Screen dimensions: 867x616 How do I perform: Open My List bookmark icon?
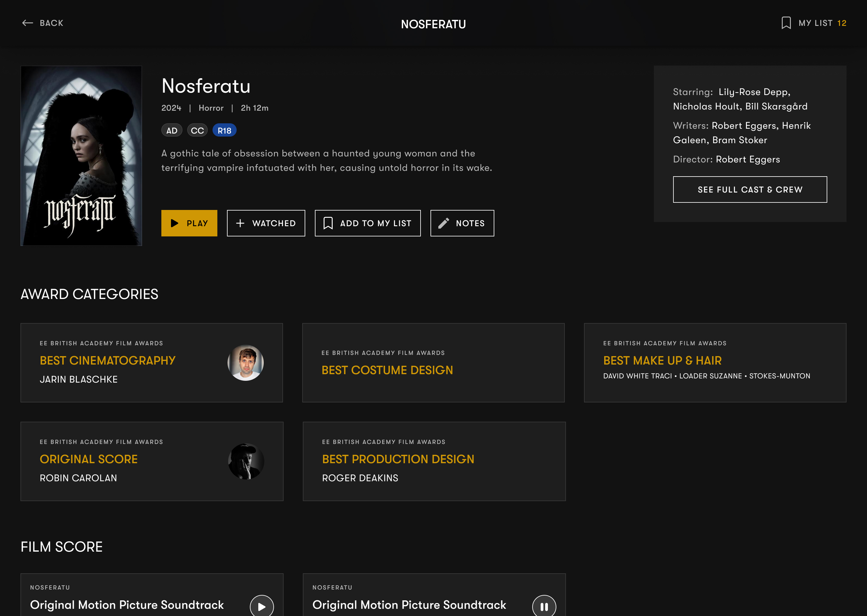786,23
